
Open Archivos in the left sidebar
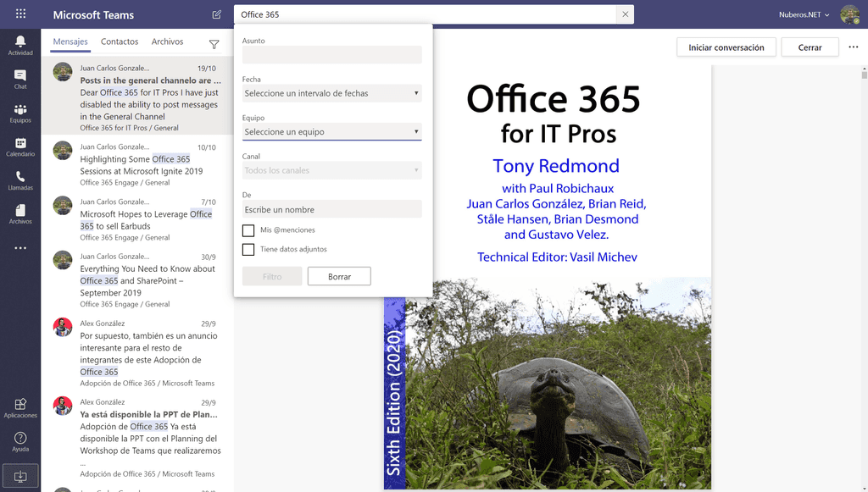tap(20, 214)
